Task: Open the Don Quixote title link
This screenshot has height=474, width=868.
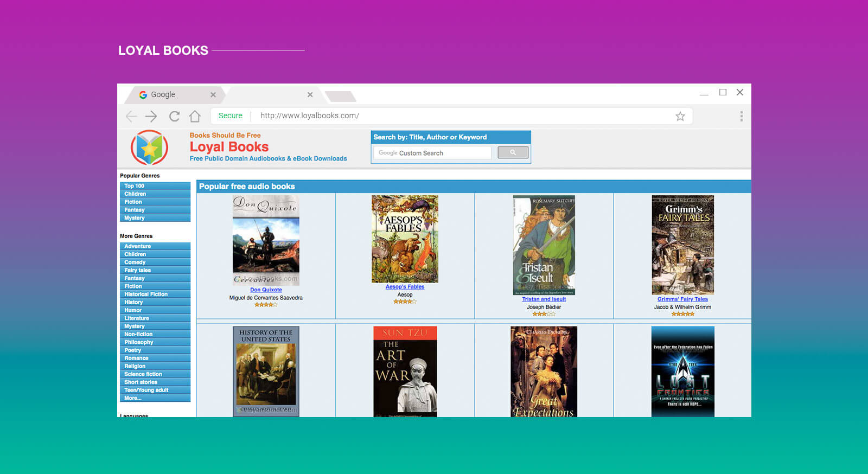Action: [266, 290]
